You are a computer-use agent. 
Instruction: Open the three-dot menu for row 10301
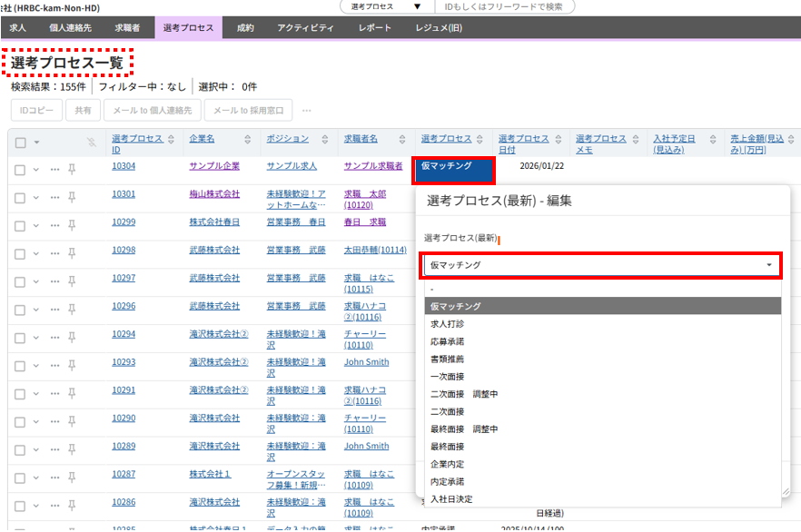tap(54, 198)
